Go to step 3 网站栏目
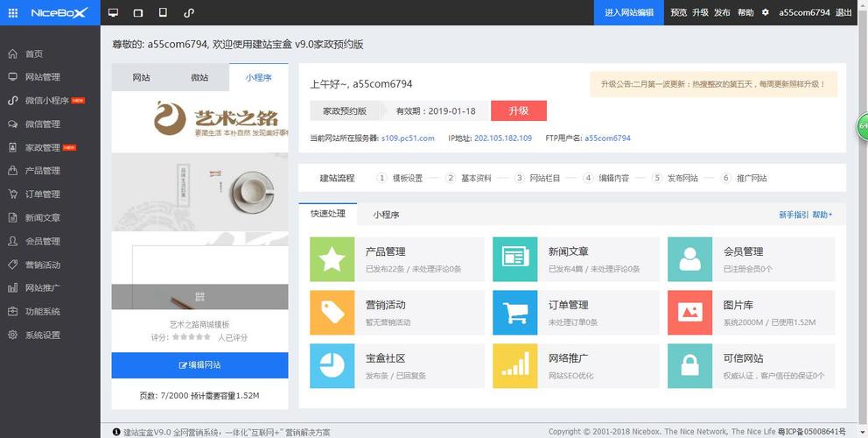The width and height of the screenshot is (868, 438). tap(537, 178)
